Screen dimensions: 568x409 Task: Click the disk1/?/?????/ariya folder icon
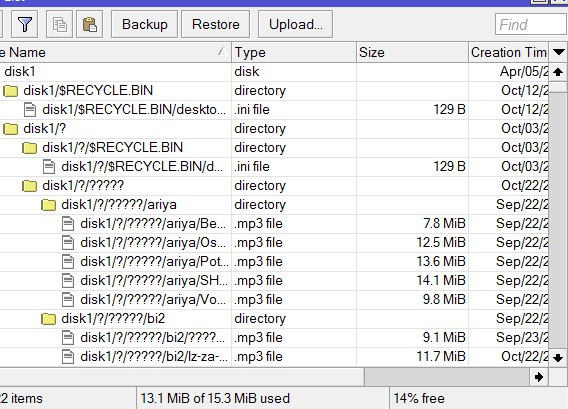(48, 205)
